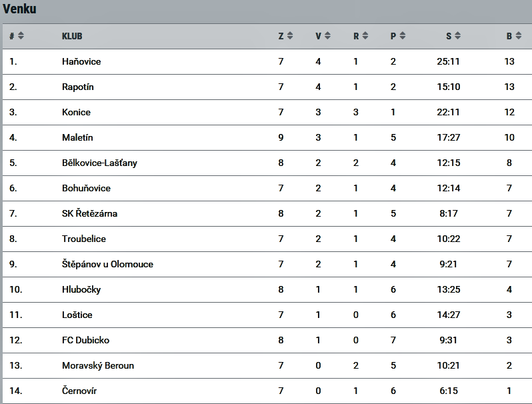532x404 pixels.
Task: Select the Troubelice club name
Action: point(84,239)
